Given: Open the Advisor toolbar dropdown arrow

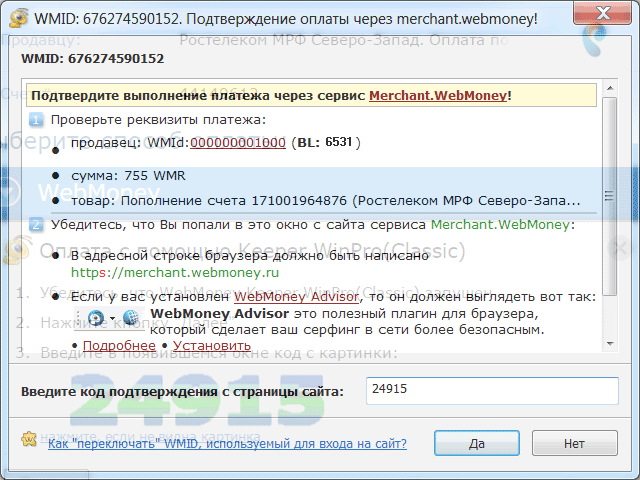Looking at the screenshot, I should point(112,318).
